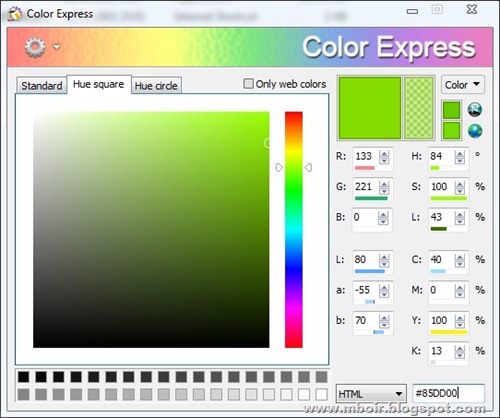Click the #85DD00 hex code field
The width and height of the screenshot is (500, 418).
coord(448,393)
